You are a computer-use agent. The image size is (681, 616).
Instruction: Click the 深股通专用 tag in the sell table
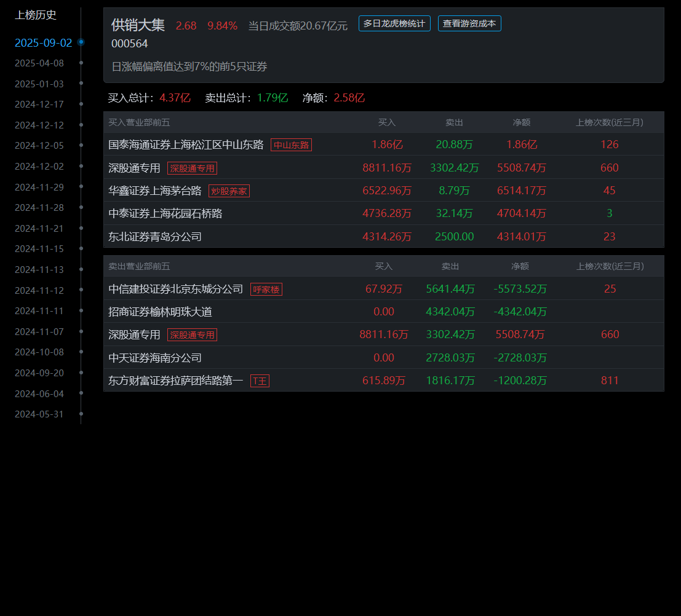pos(192,334)
